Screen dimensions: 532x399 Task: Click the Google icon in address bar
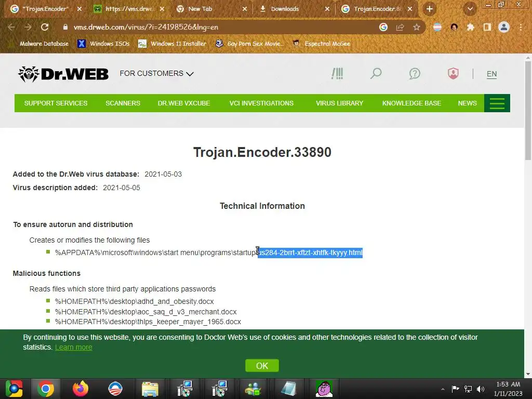[383, 27]
